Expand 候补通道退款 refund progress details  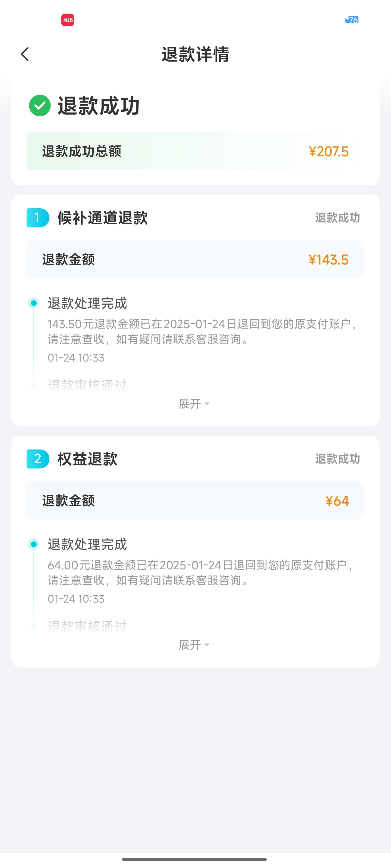[194, 403]
